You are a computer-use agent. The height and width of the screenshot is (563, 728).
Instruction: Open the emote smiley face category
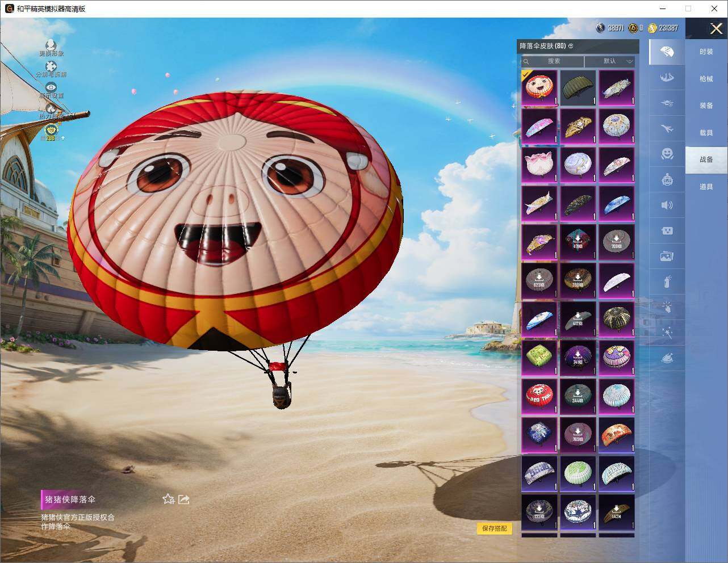click(667, 154)
